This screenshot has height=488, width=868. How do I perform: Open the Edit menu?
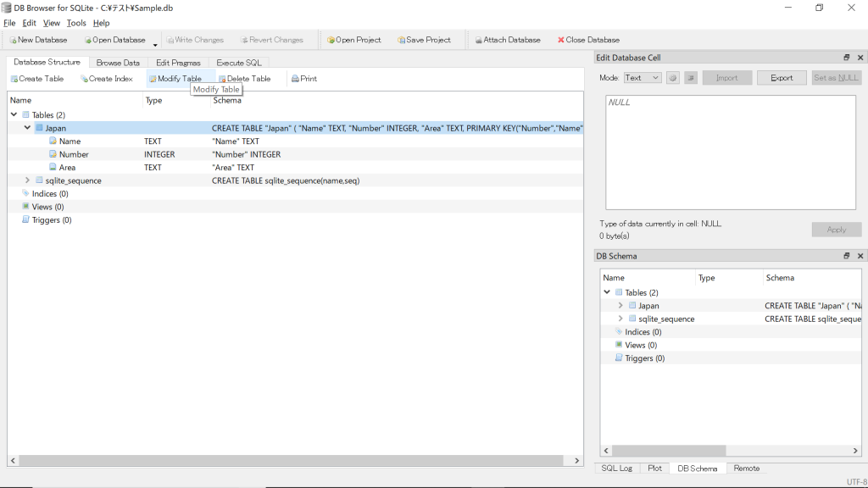pyautogui.click(x=30, y=23)
